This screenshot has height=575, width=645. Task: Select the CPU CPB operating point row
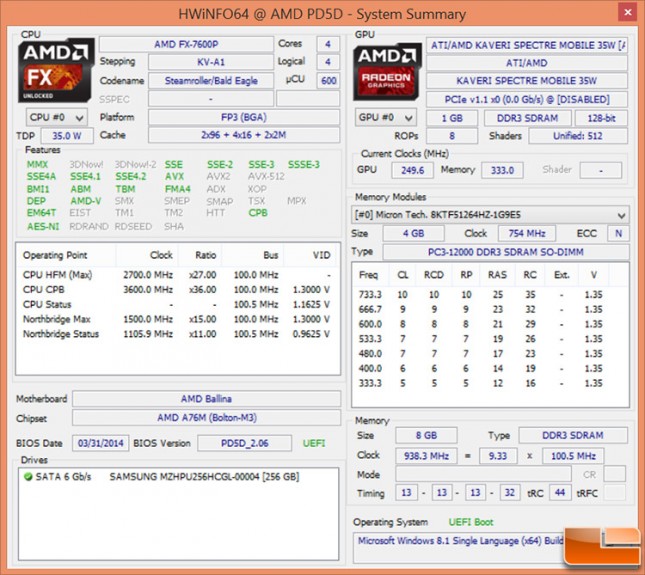177,290
